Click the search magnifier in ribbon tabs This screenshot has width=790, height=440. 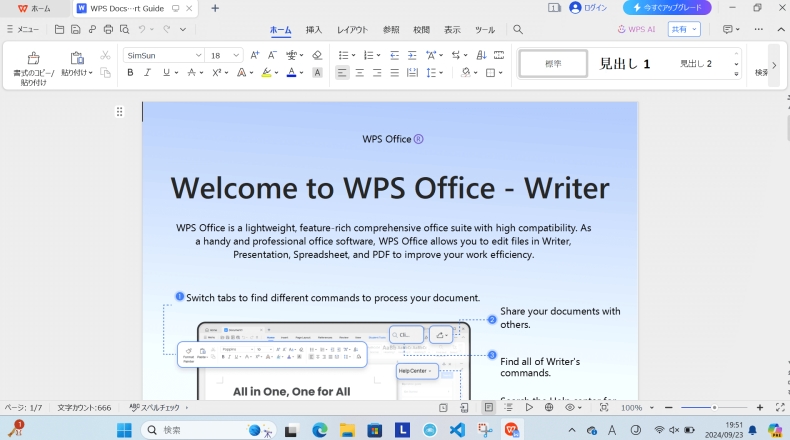coord(518,30)
